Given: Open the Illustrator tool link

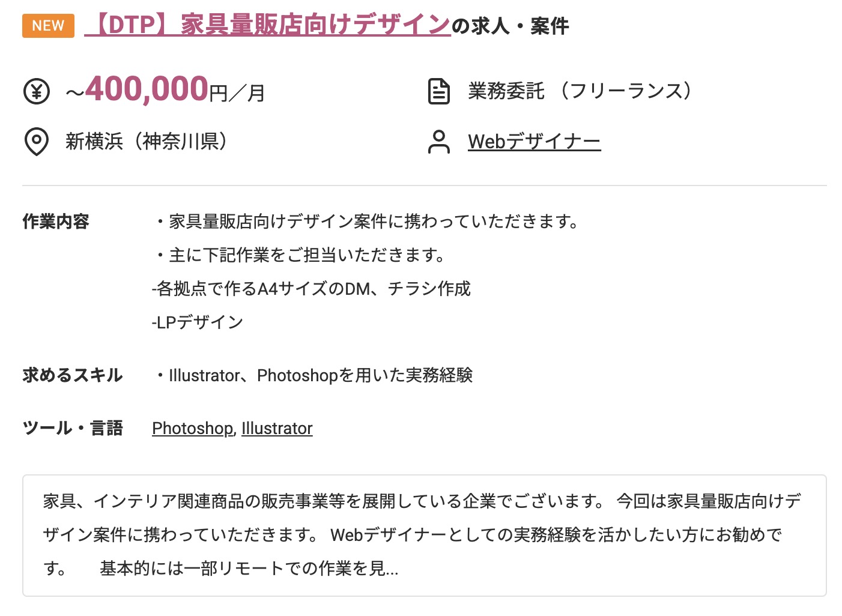Looking at the screenshot, I should [277, 428].
